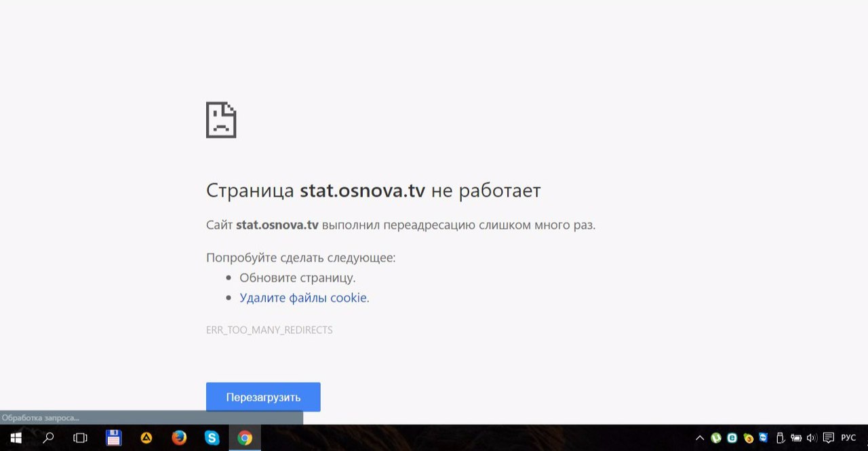Open uTorrent tray icon
Image resolution: width=868 pixels, height=451 pixels.
pos(716,438)
